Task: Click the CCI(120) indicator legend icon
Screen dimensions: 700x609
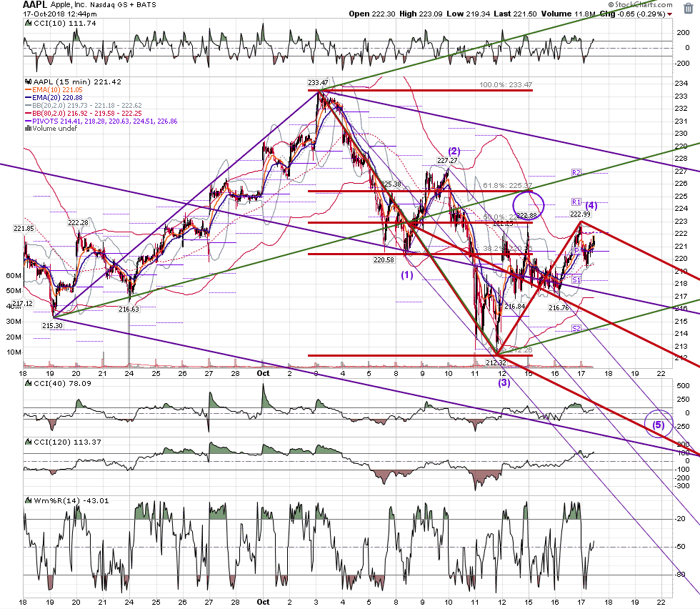Action: click(28, 442)
